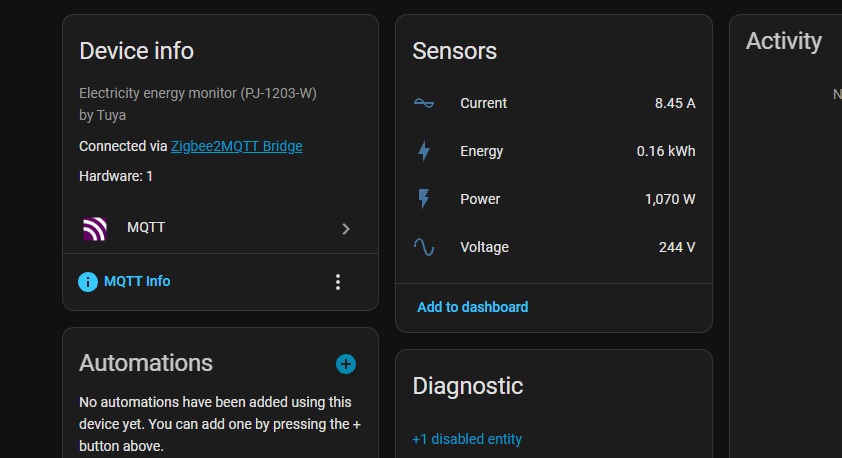Show the +1 disabled entity
The height and width of the screenshot is (458, 842).
tap(467, 439)
